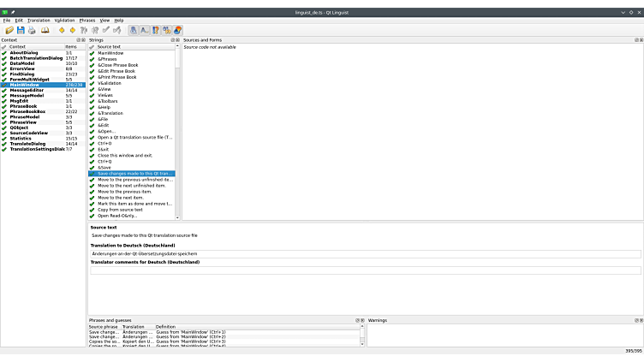
Task: Open a phrase book via book icon
Action: click(x=45, y=30)
